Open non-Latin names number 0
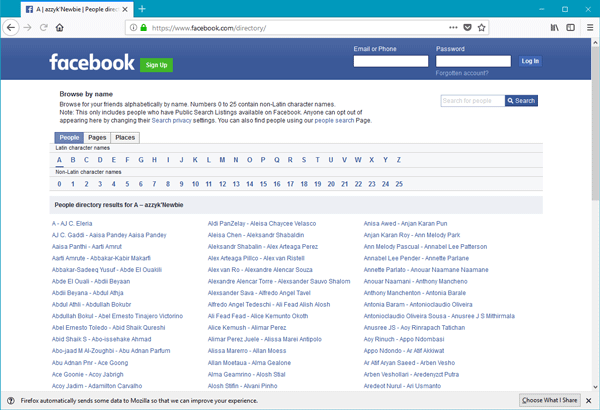Screen dimensions: 600x410 tap(59, 184)
